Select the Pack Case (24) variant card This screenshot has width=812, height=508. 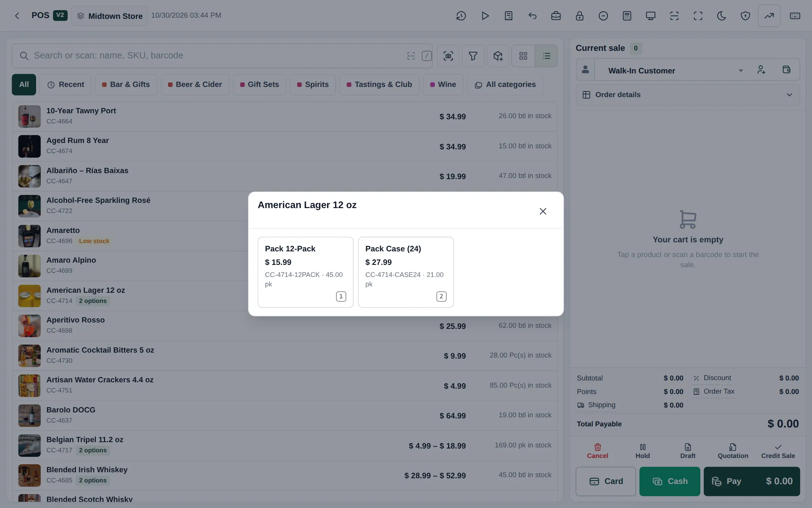point(406,272)
